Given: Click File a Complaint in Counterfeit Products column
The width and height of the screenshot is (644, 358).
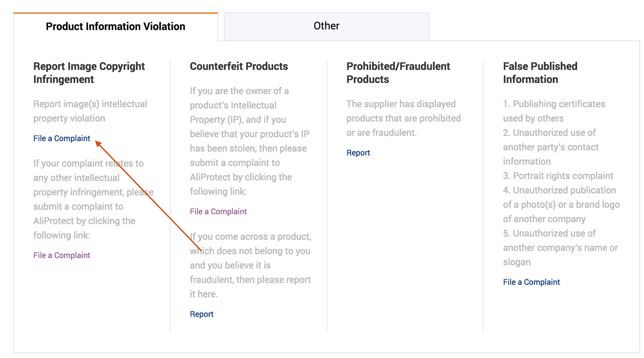Looking at the screenshot, I should [218, 212].
